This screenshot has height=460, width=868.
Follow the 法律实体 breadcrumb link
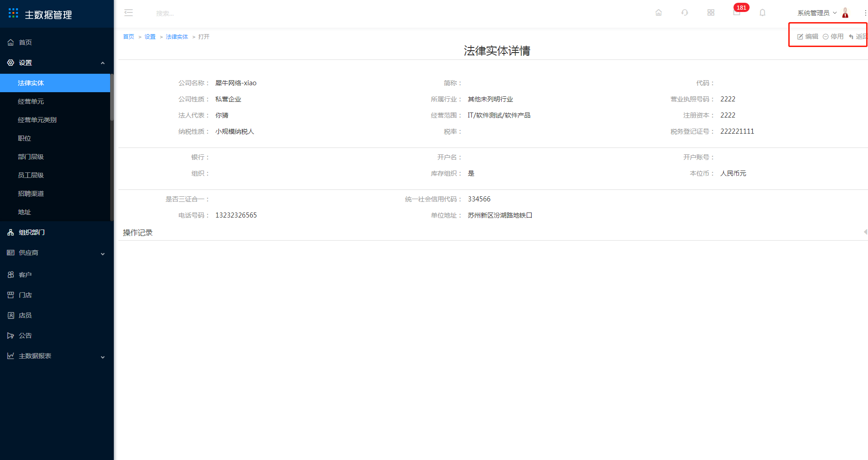pyautogui.click(x=177, y=37)
